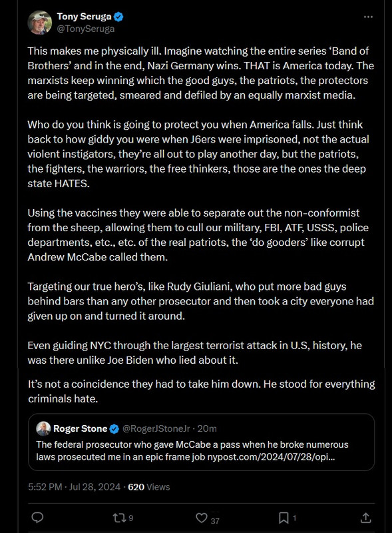This screenshot has width=392, height=533.
Task: Repost using the retweet arrows icon
Action: pos(119,518)
